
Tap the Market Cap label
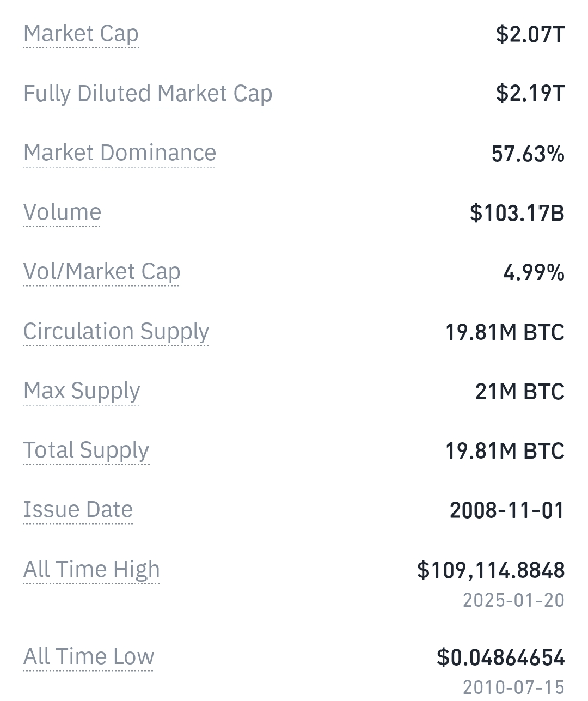point(81,34)
